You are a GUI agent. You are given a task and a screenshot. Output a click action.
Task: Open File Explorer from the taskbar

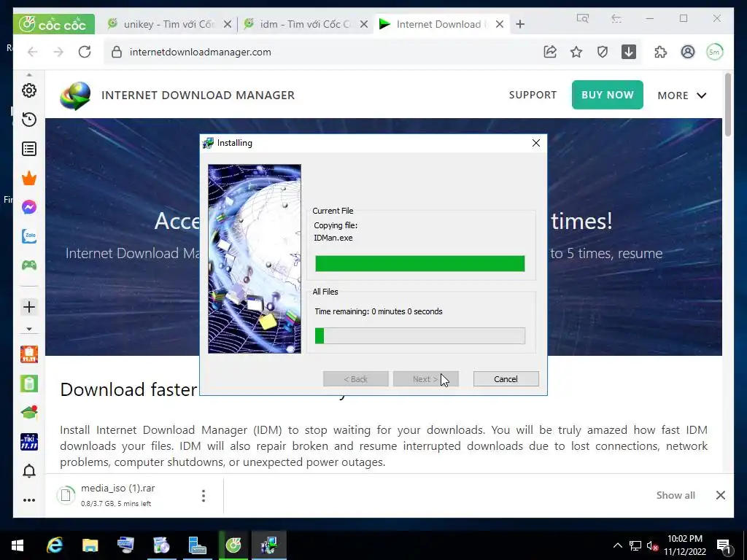click(x=90, y=545)
